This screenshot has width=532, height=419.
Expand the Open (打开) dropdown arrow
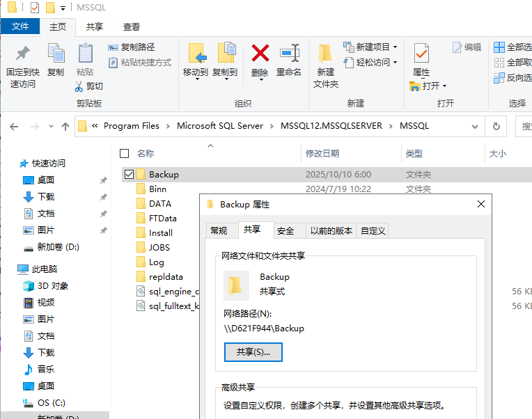click(x=444, y=86)
